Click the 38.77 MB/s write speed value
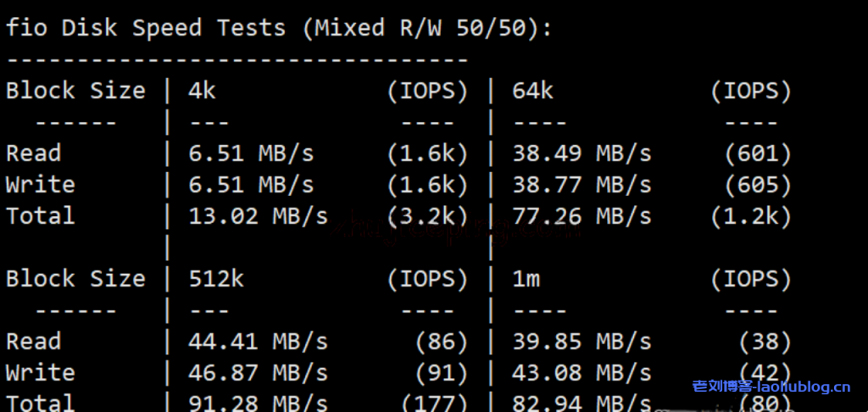Viewport: 868px width, 412px height. tap(581, 185)
